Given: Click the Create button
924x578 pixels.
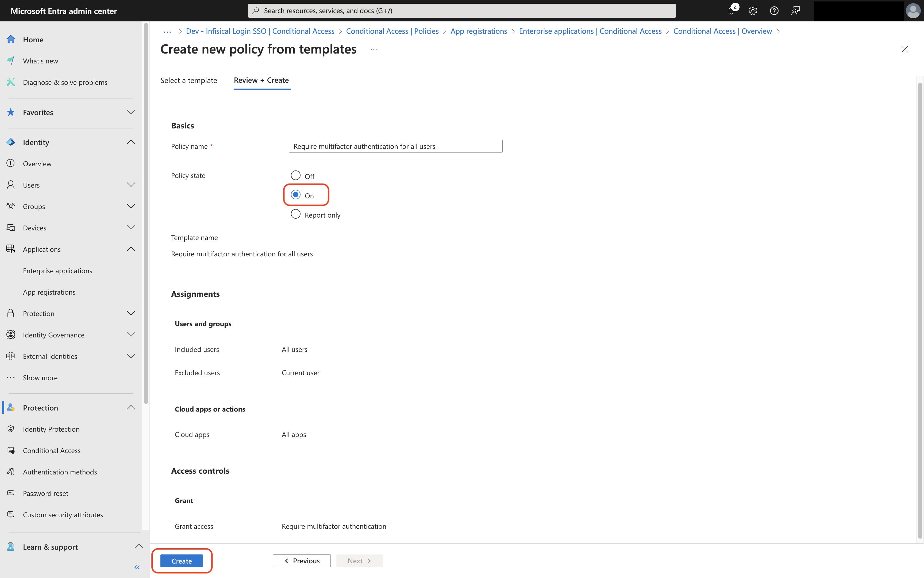Looking at the screenshot, I should coord(182,561).
